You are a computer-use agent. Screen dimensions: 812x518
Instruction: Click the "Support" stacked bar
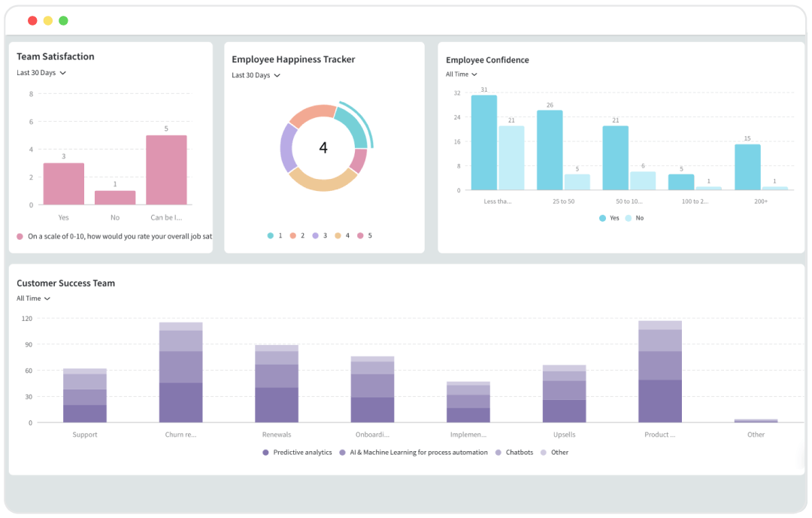[85, 395]
